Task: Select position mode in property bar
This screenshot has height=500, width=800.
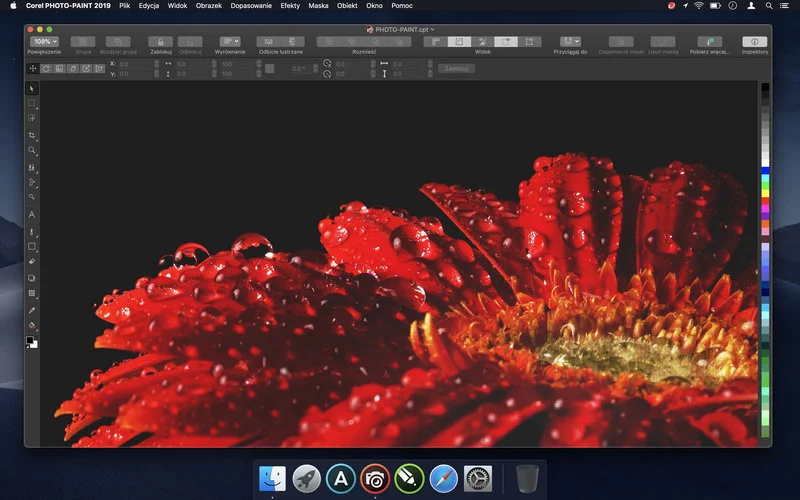Action: (x=33, y=68)
